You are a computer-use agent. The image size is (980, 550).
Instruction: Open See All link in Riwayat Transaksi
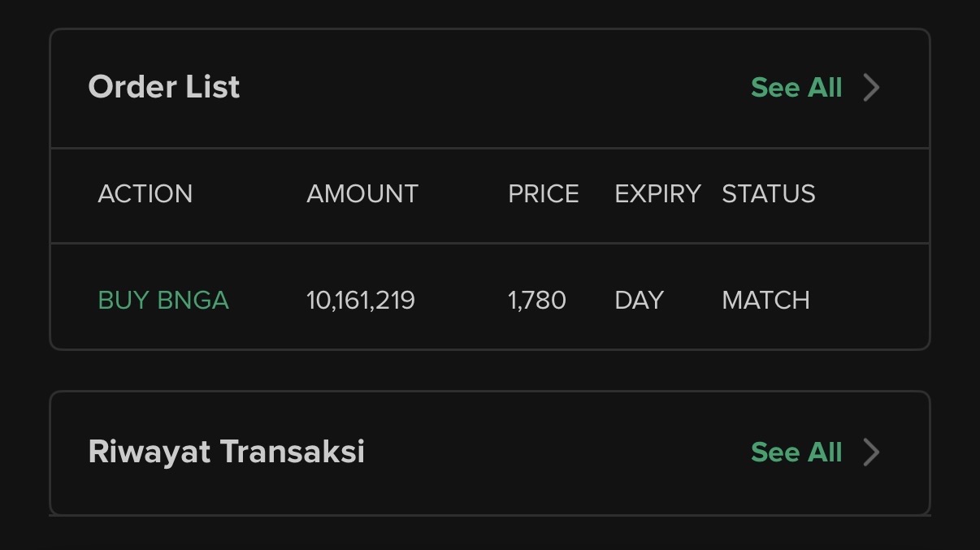(x=796, y=453)
